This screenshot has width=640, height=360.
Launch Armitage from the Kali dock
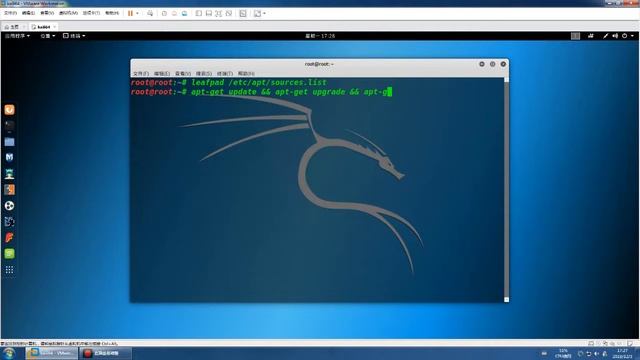9,174
